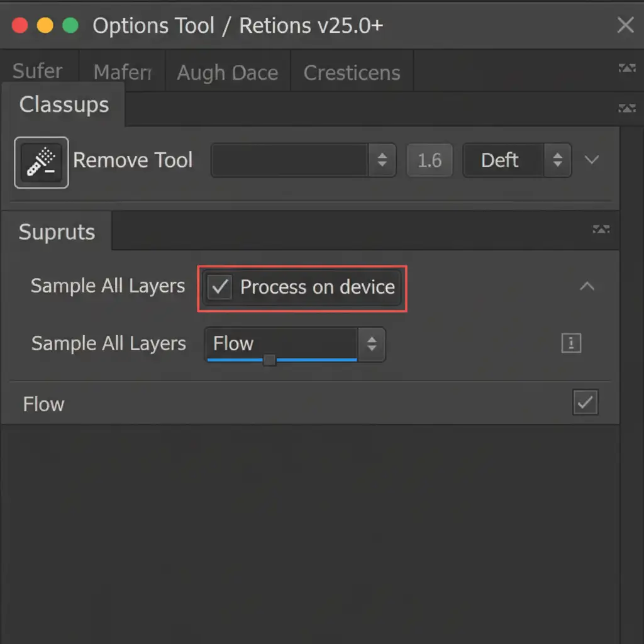This screenshot has width=644, height=644.
Task: Open the Deft dropdown
Action: [x=516, y=160]
